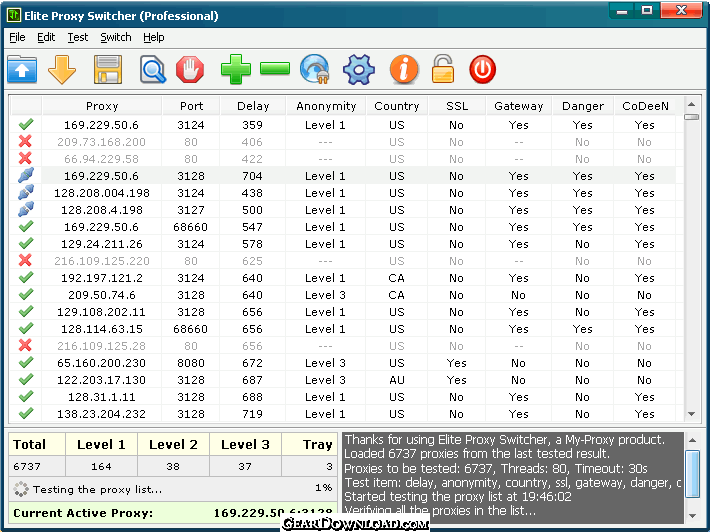Click the Level 2 count 38
Screen dimensions: 710x532
coord(173,466)
